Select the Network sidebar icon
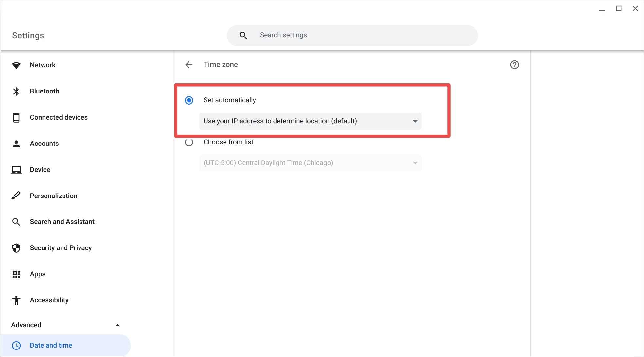644x357 pixels. tap(16, 65)
